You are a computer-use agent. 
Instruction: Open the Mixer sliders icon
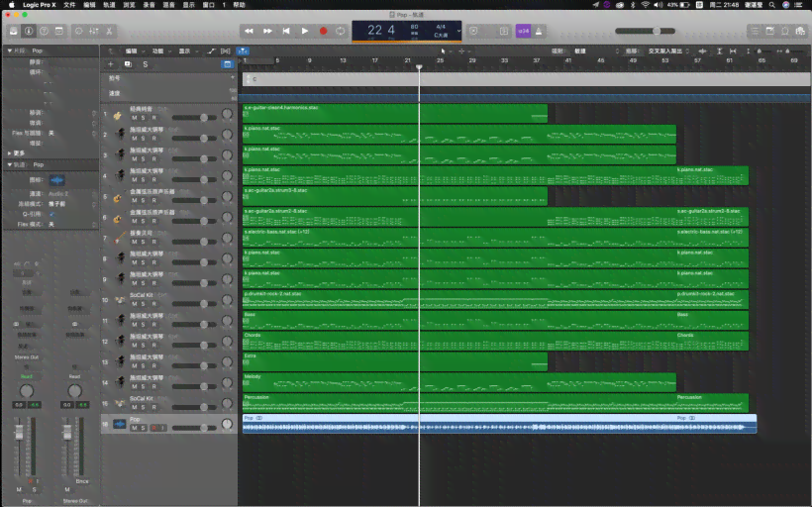94,31
